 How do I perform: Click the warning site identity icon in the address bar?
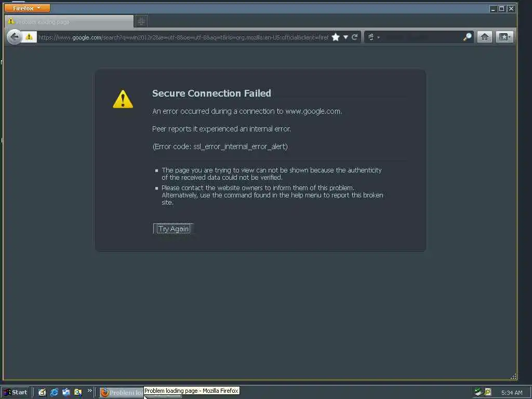[29, 37]
